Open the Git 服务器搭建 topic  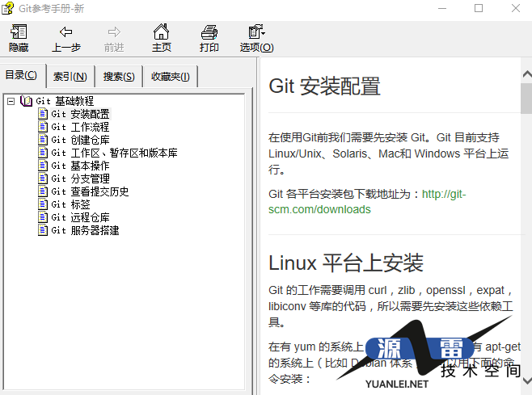coord(85,230)
